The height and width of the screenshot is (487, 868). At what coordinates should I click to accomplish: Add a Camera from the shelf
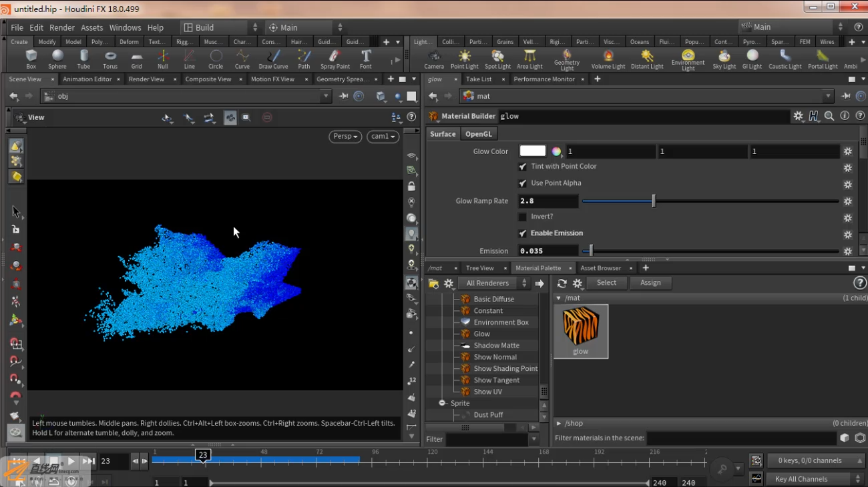434,59
